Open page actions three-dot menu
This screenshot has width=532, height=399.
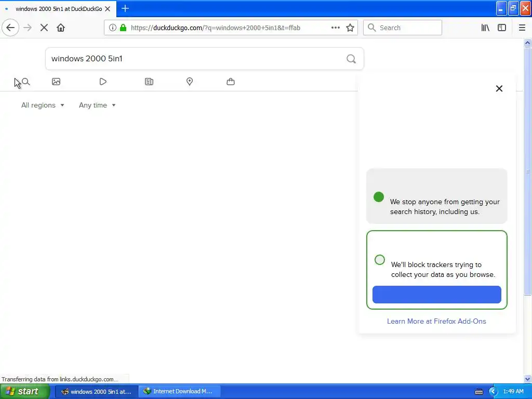(x=336, y=28)
